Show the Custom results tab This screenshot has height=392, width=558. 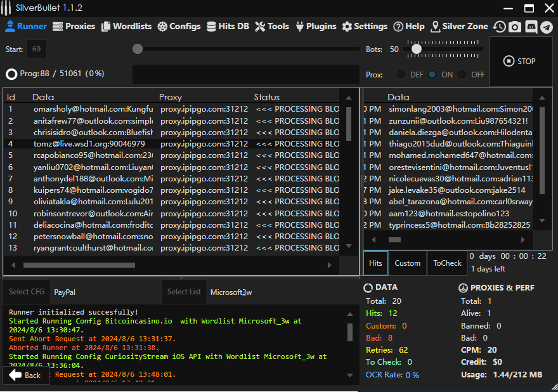click(x=407, y=263)
